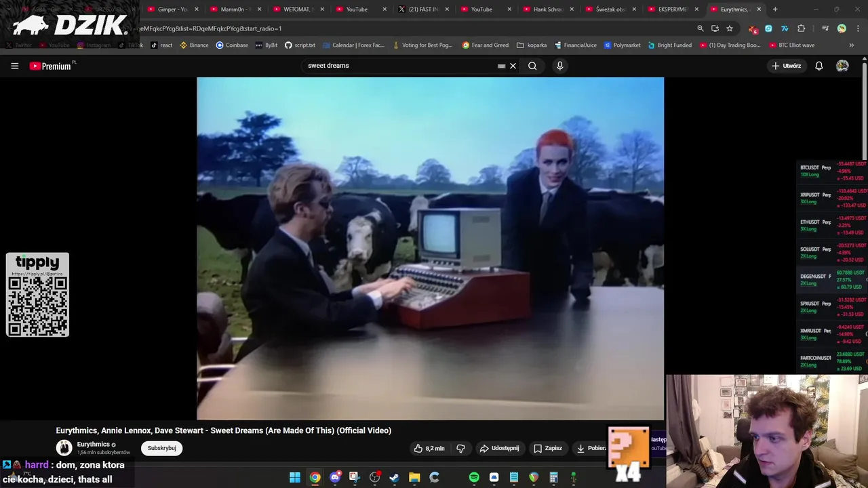Open Snipping Tool from the taskbar
The height and width of the screenshot is (488, 868).
pos(355,477)
